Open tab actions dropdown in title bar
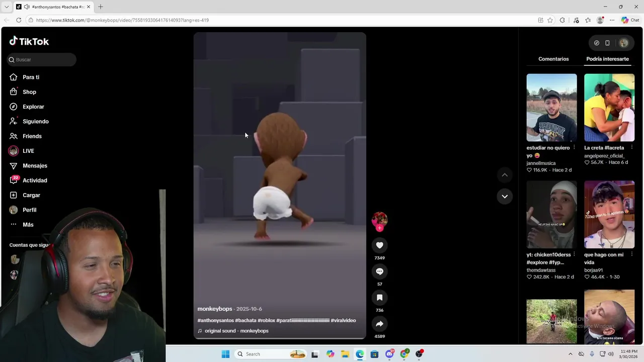The image size is (644, 362). (6, 7)
